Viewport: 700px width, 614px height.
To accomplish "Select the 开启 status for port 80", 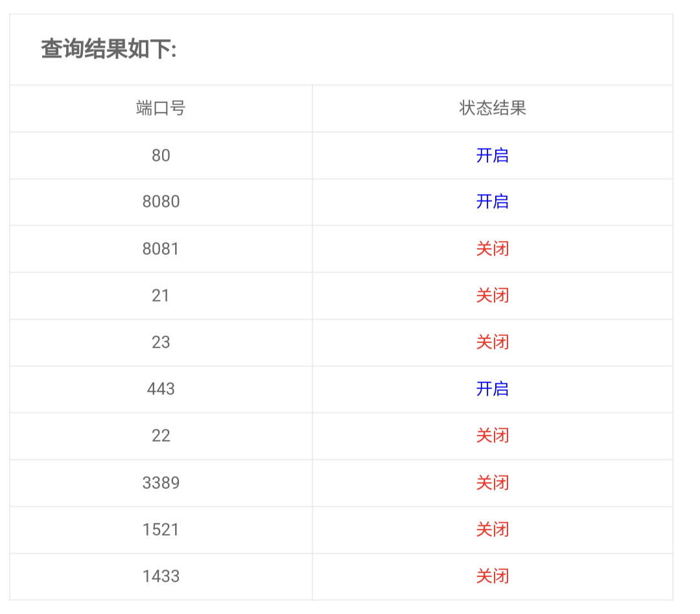I will (493, 156).
